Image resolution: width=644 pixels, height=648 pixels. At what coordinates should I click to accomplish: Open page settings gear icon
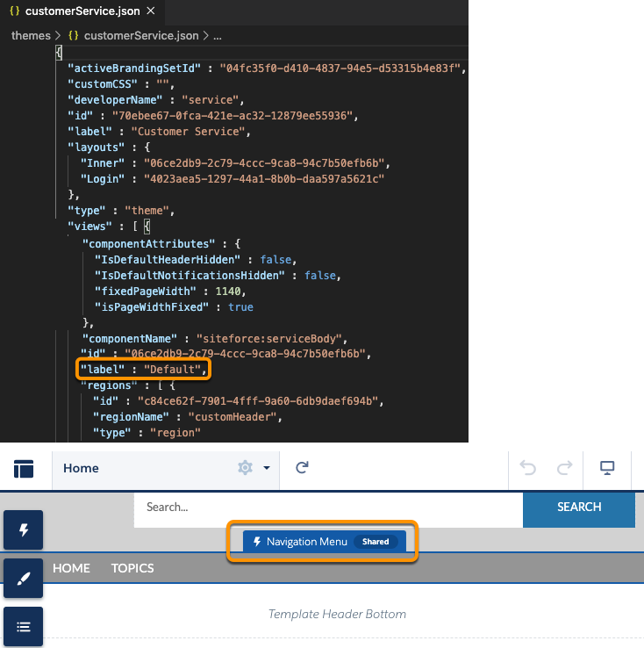coord(245,468)
